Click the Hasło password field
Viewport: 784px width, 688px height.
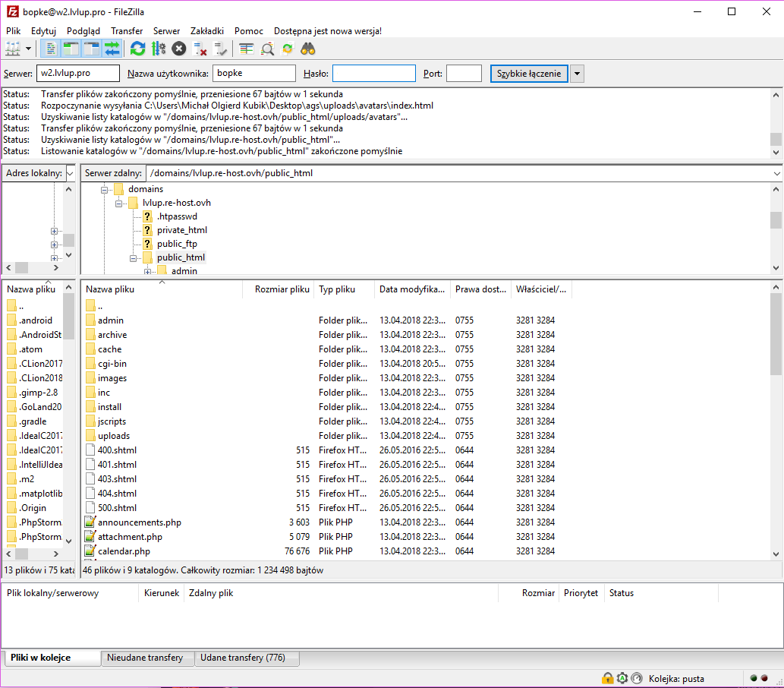373,74
